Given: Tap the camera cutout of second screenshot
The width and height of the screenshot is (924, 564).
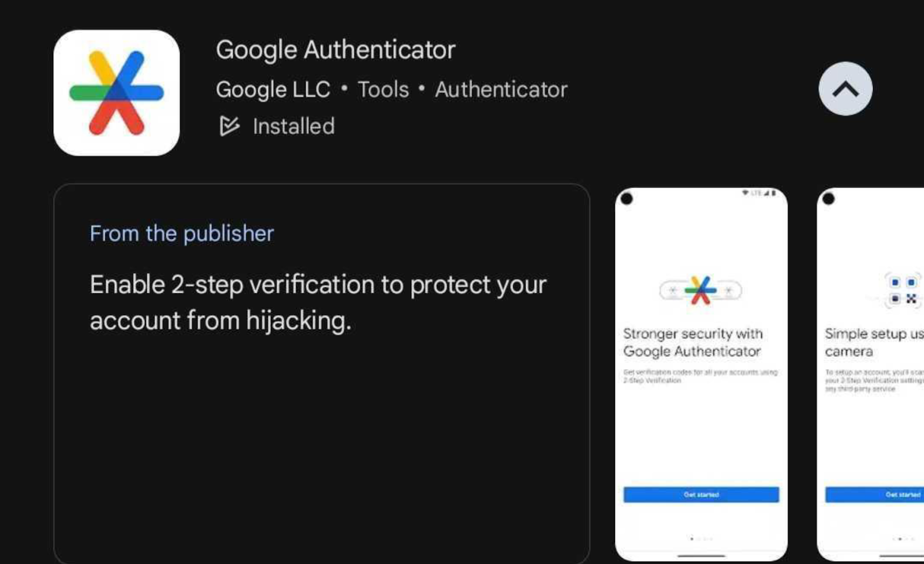Looking at the screenshot, I should (829, 199).
